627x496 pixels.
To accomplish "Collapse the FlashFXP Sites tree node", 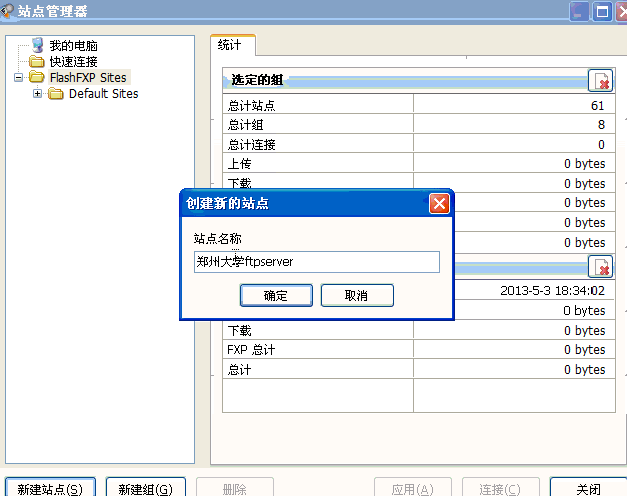I will 18,77.
